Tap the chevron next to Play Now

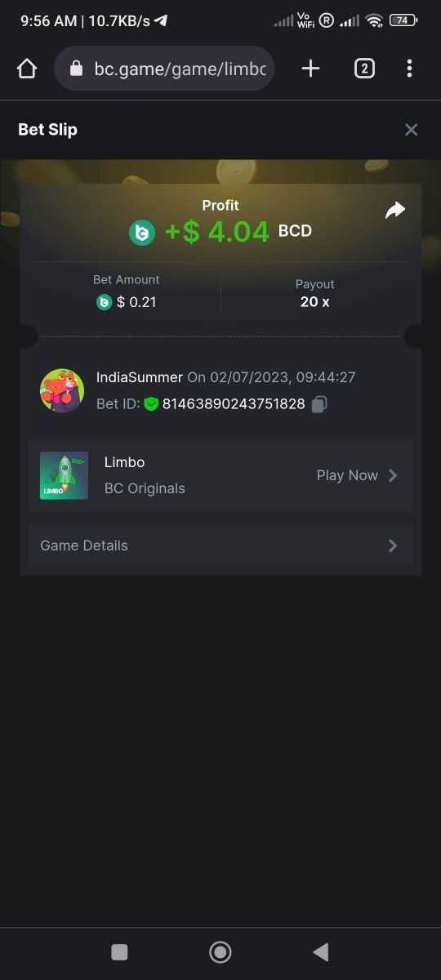[x=393, y=475]
